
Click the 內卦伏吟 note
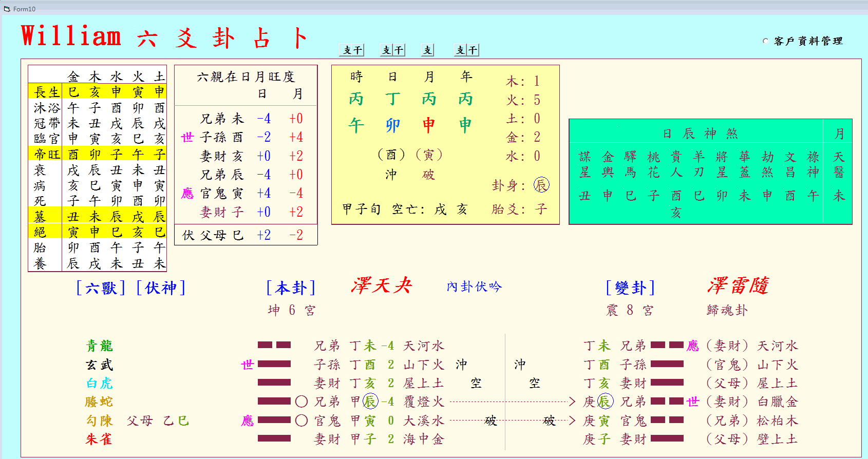[x=474, y=286]
